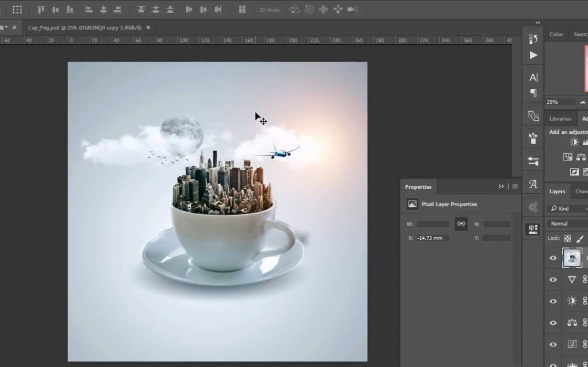Open the Paragraph panel icon
The image size is (588, 367).
tap(533, 93)
